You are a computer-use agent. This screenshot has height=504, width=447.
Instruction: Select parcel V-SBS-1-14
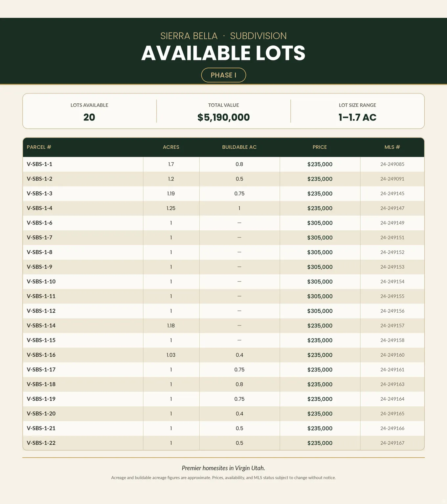click(41, 325)
